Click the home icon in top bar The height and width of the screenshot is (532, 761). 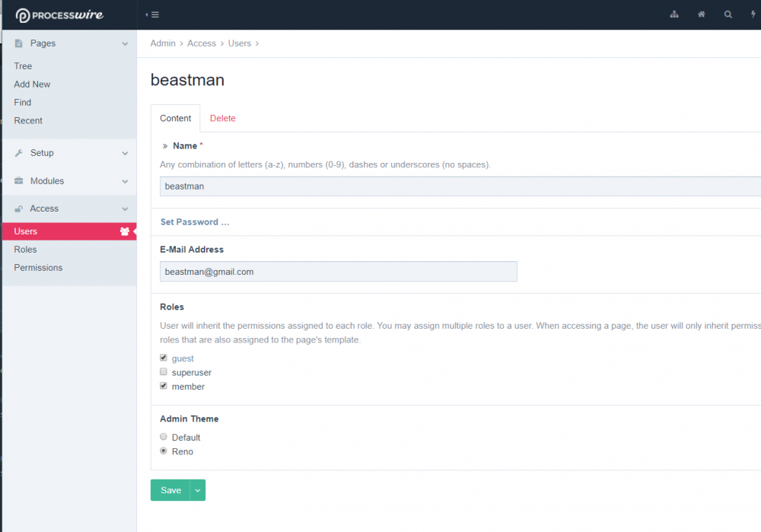[x=701, y=14]
